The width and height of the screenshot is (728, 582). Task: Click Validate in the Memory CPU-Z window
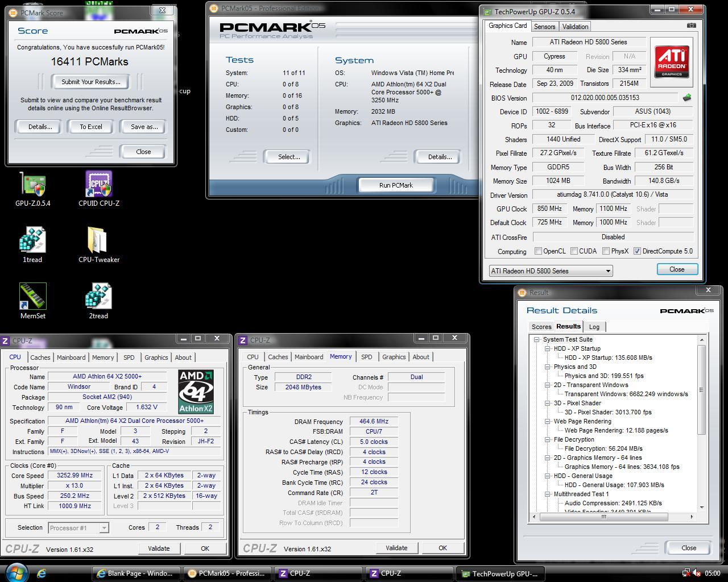396,548
